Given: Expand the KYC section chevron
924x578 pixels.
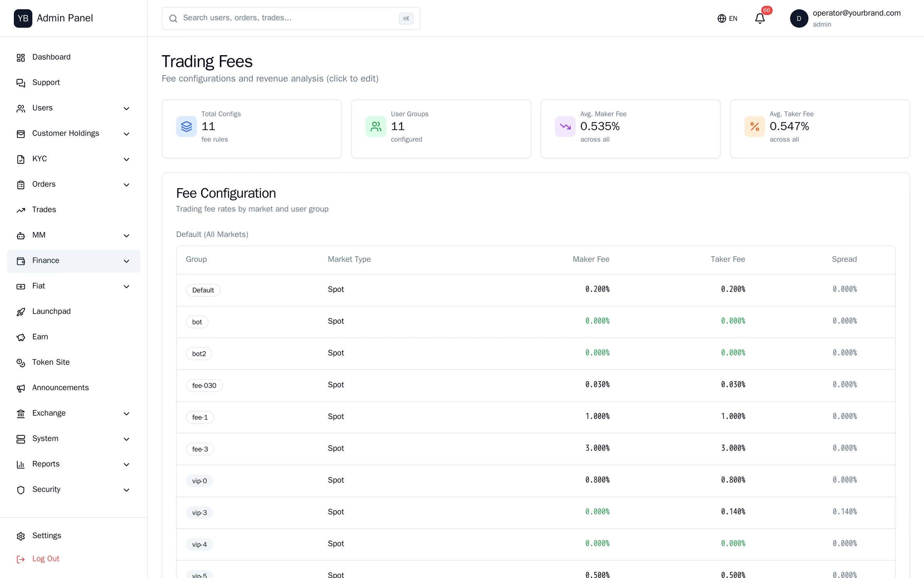Looking at the screenshot, I should coord(126,159).
